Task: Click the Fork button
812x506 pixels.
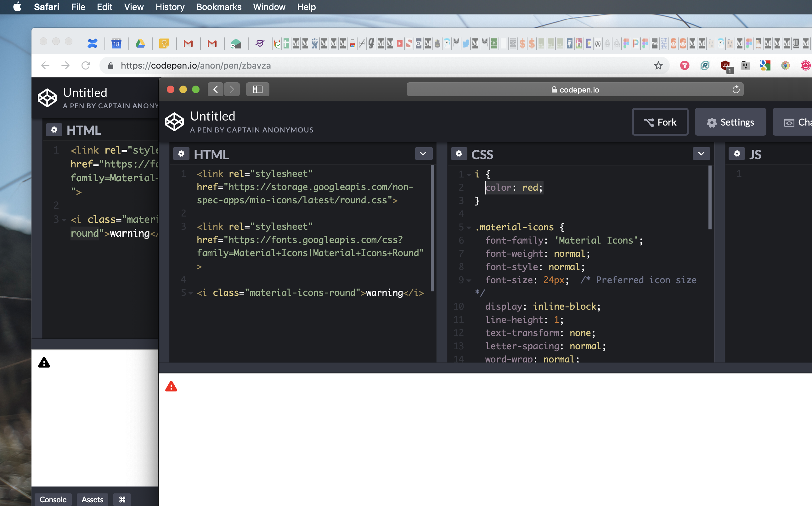Action: [x=660, y=122]
